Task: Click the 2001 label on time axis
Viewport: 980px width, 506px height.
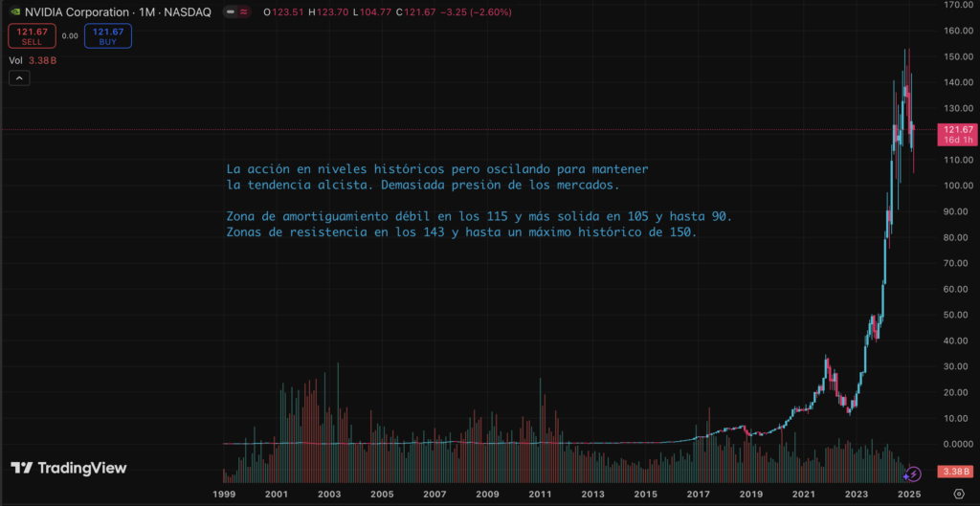Action: pos(276,494)
